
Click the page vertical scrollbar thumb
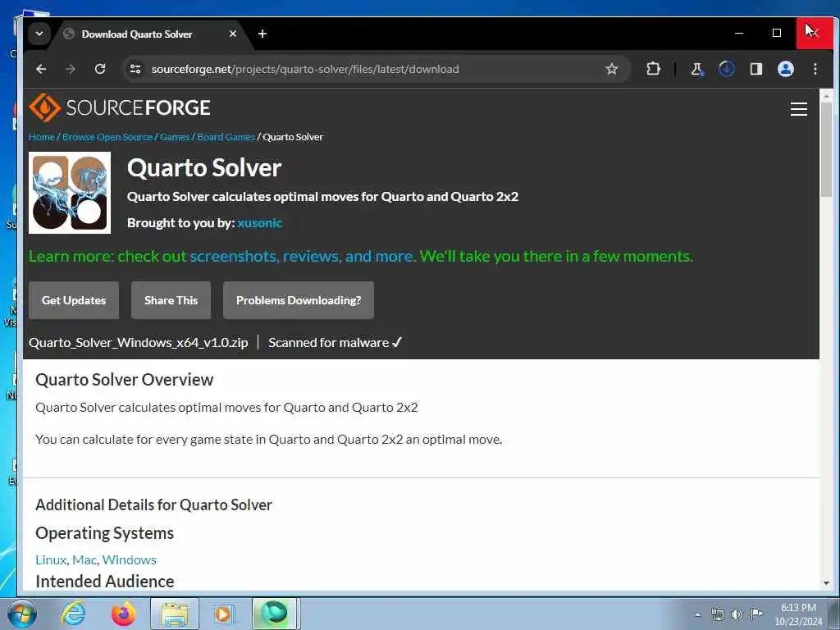coord(826,149)
